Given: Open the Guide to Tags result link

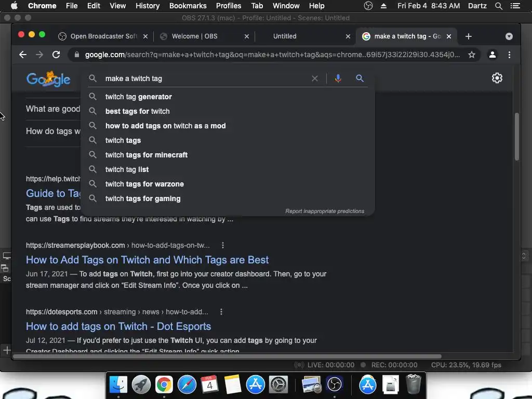Looking at the screenshot, I should [54, 193].
